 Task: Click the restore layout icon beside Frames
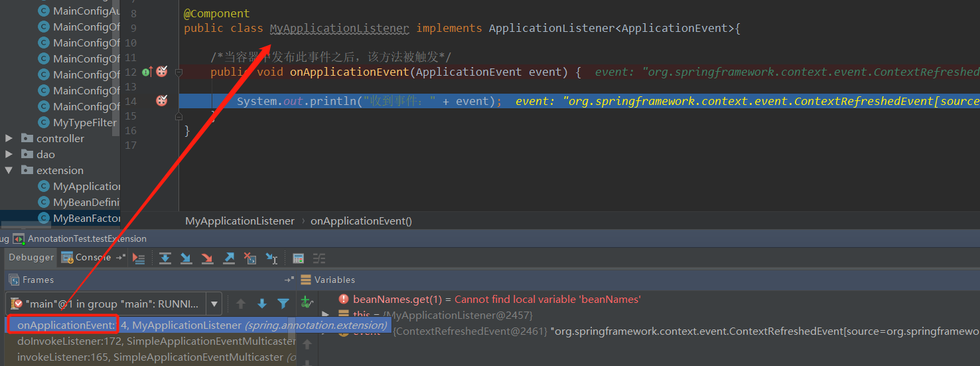(289, 280)
